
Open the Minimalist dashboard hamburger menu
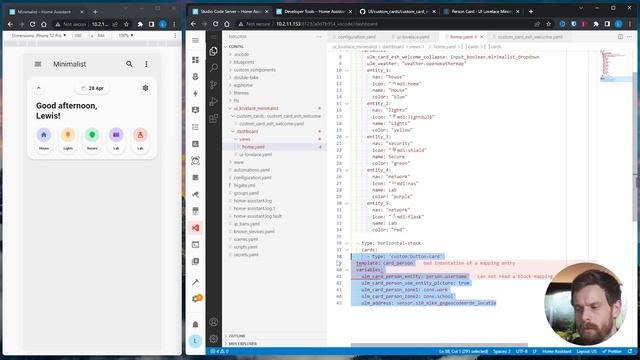[x=38, y=64]
